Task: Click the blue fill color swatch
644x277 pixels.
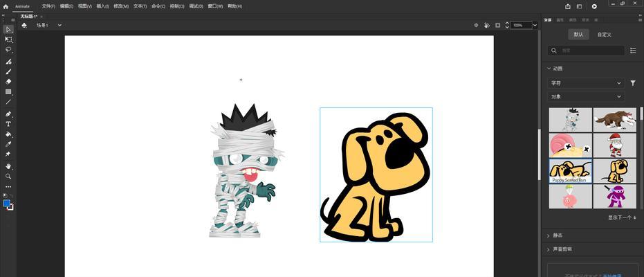Action: point(7,203)
